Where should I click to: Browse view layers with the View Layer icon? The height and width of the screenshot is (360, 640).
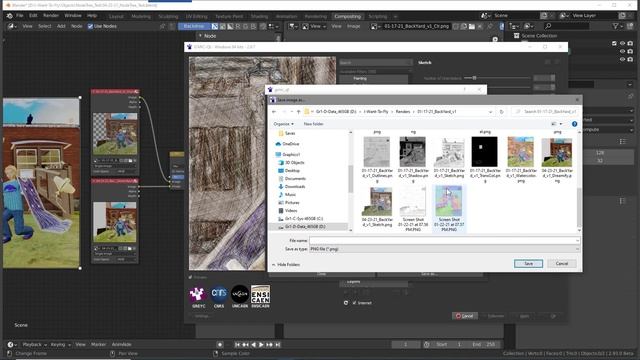[564, 16]
